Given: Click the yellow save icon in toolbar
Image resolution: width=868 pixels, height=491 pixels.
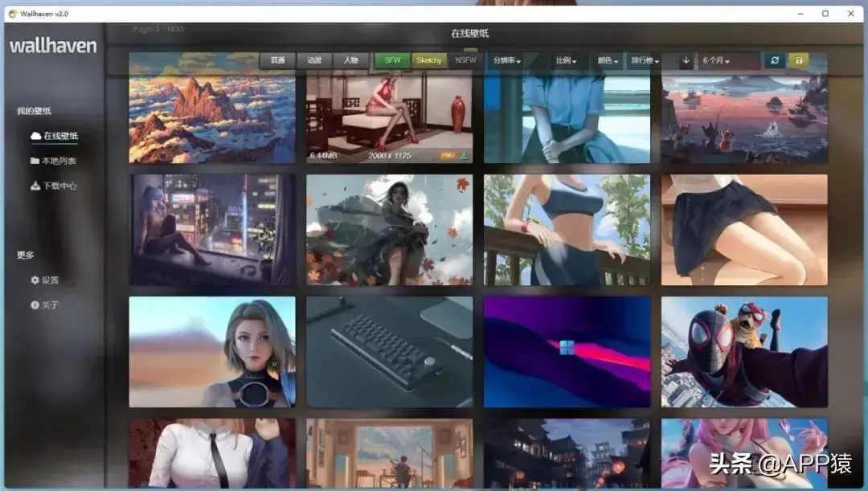Looking at the screenshot, I should (x=798, y=60).
